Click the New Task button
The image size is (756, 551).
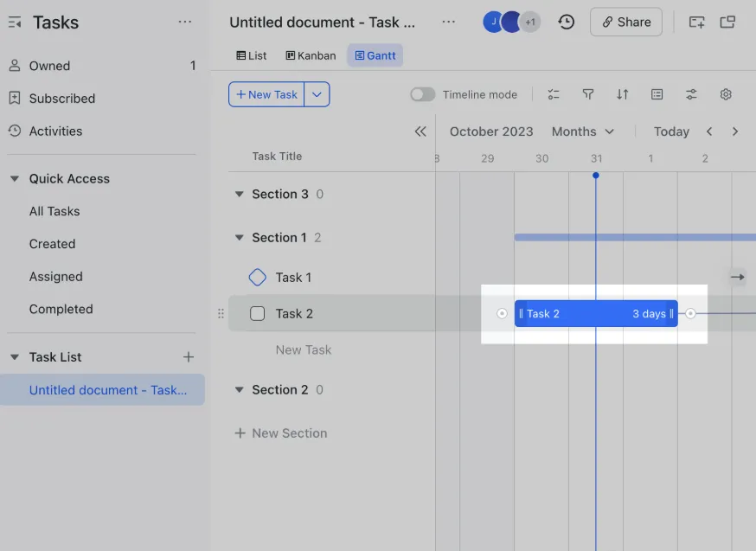coord(266,94)
